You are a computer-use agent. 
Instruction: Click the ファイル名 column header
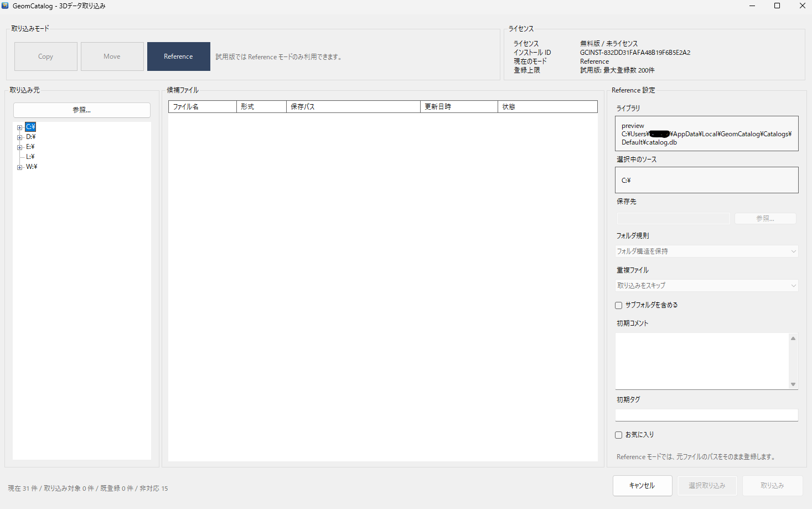click(x=201, y=106)
